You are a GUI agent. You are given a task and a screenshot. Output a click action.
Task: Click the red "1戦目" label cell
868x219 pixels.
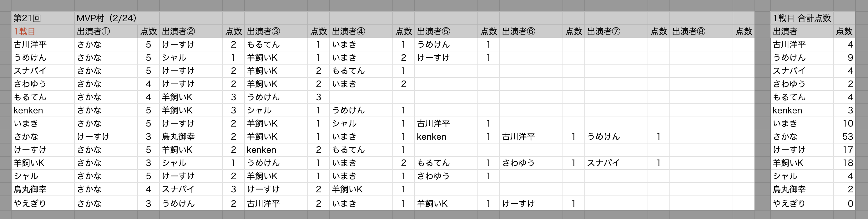(x=25, y=31)
